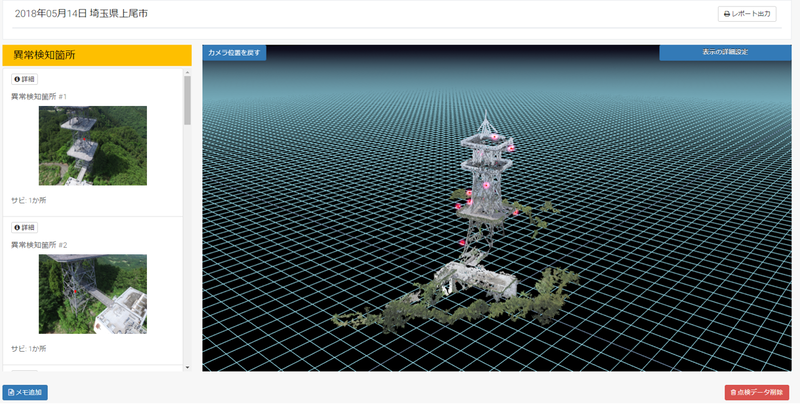Click the レポート出力 report export button
Screen dimensions: 800x408
coord(746,14)
